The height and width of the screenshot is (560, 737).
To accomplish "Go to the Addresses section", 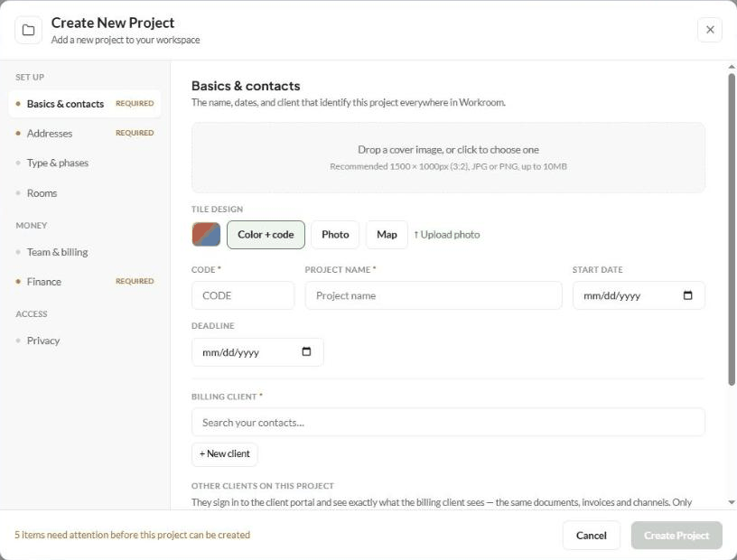I will pyautogui.click(x=85, y=133).
